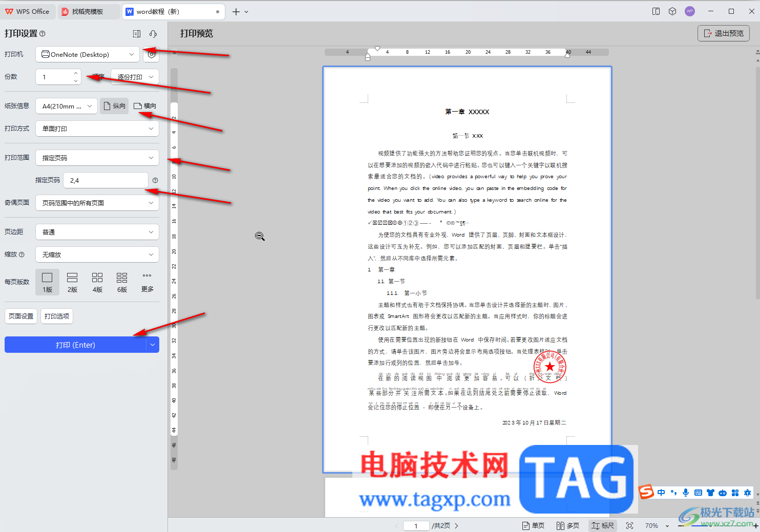The width and height of the screenshot is (760, 532).
Task: Click zoom in plus in status bar
Action: point(756,526)
